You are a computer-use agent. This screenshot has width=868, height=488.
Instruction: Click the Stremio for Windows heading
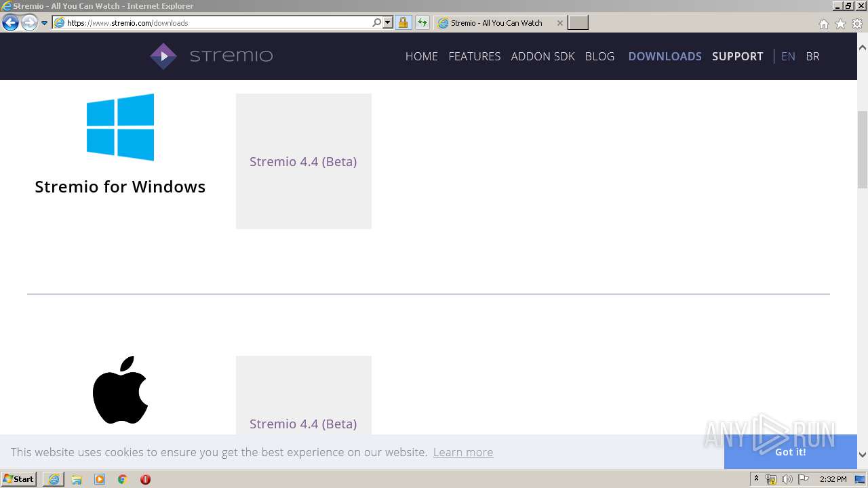[120, 186]
